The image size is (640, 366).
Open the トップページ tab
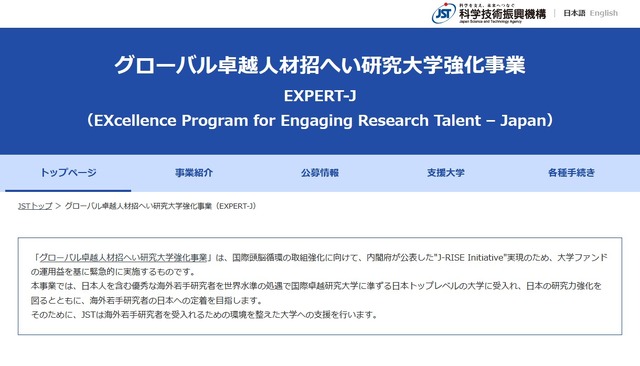(68, 173)
